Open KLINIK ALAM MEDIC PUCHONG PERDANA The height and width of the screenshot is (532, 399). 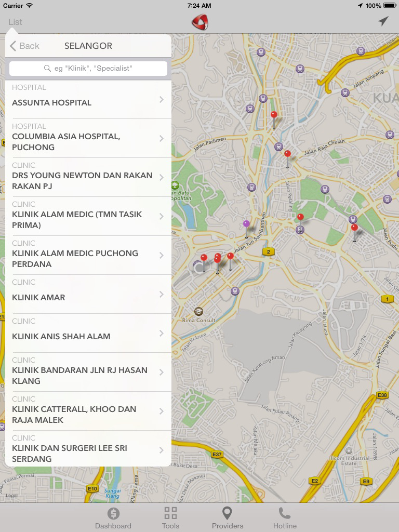coord(88,256)
